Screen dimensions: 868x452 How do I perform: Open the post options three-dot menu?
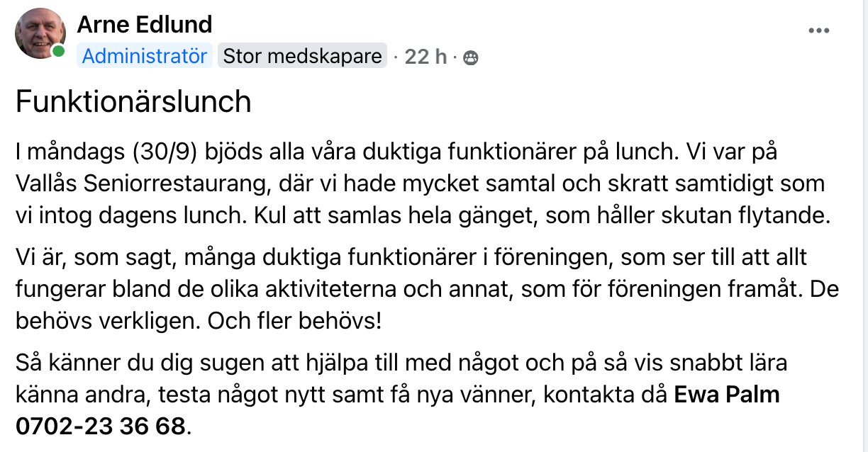pyautogui.click(x=818, y=31)
